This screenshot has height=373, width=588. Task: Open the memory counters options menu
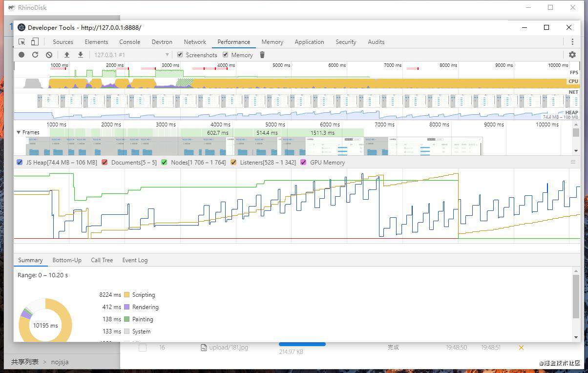coord(573,162)
